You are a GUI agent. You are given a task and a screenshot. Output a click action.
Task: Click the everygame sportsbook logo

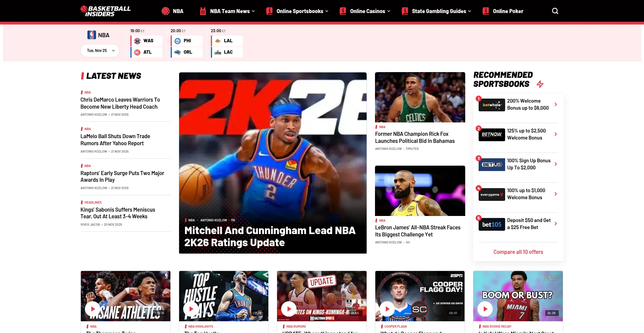click(x=491, y=194)
